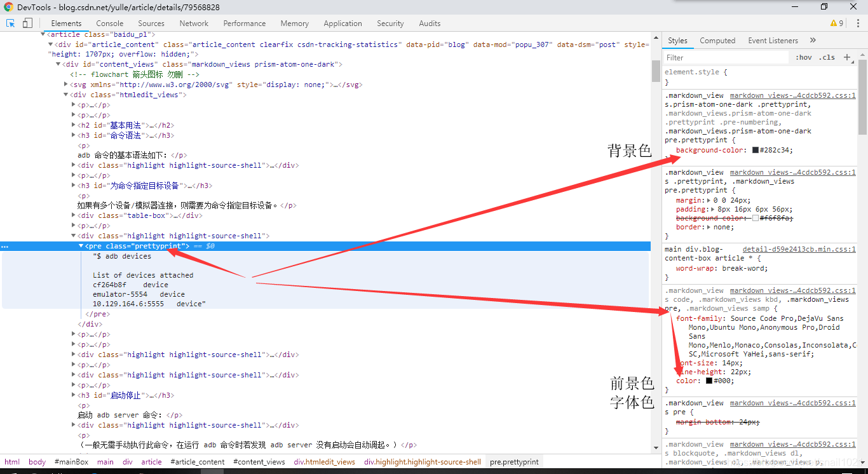Image resolution: width=868 pixels, height=474 pixels.
Task: Click the element.style rule block
Action: [x=759, y=77]
